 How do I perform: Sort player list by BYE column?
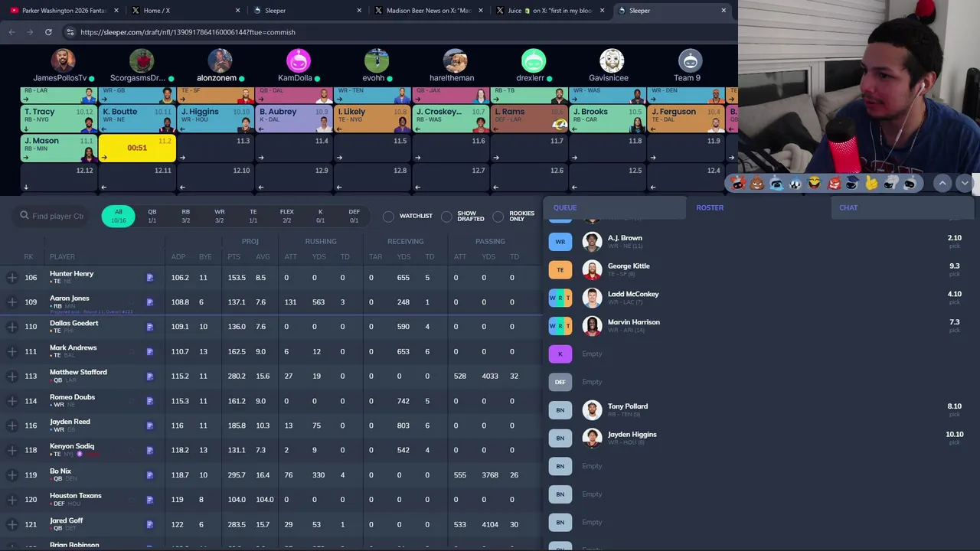[x=205, y=256]
